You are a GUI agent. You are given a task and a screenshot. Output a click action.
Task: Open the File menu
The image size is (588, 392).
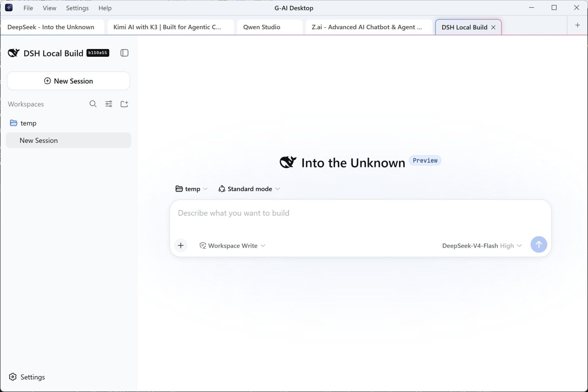pos(28,8)
